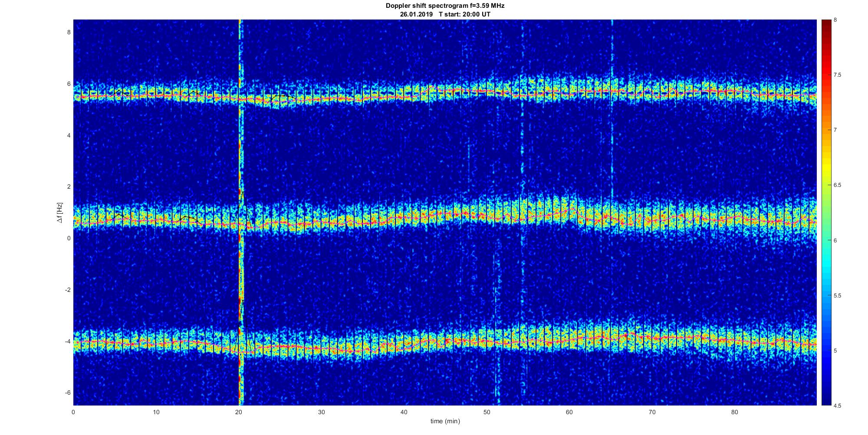Click the y-axis tick label "-4"
868x435 pixels.
coord(67,341)
